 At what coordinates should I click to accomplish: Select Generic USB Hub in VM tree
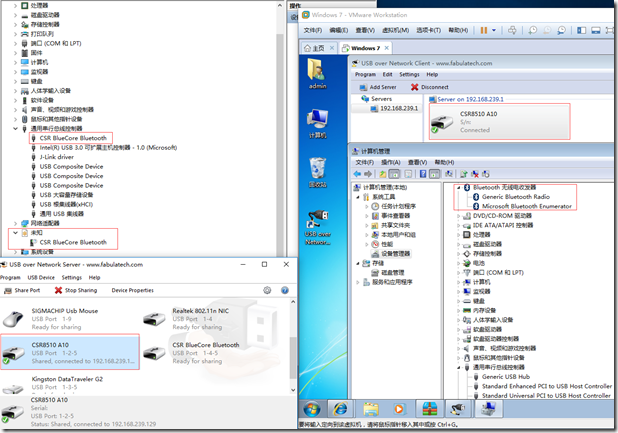tap(506, 377)
